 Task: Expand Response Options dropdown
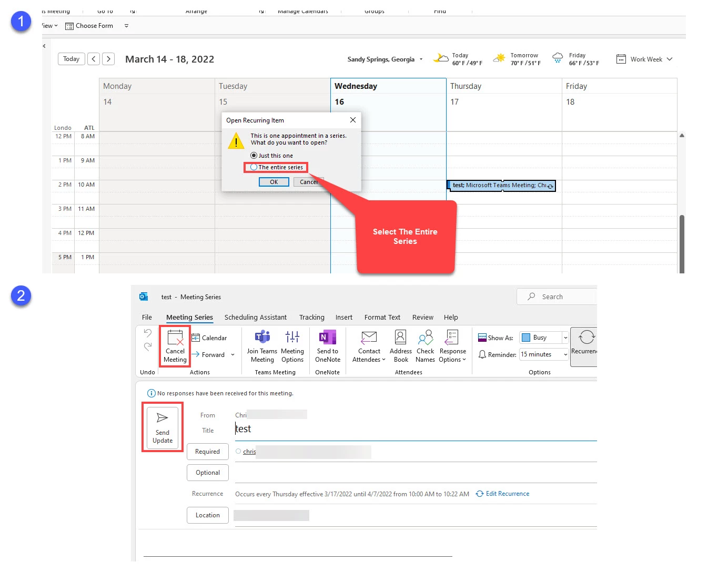(464, 360)
